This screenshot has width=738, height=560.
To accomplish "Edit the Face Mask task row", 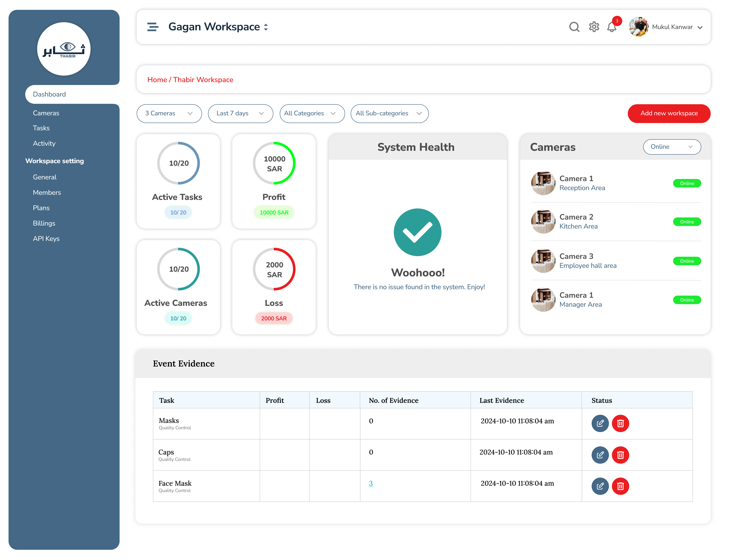I will click(x=600, y=486).
